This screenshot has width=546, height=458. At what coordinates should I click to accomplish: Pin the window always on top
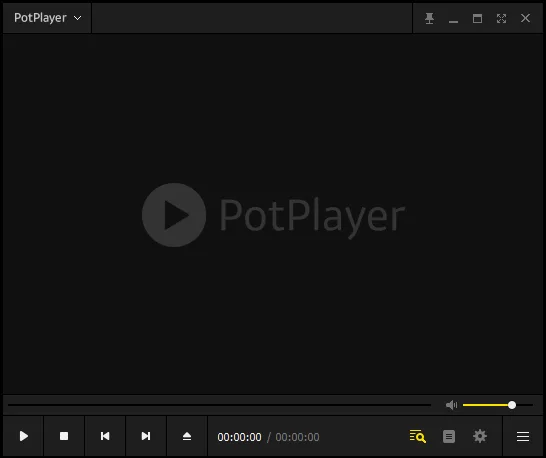click(x=429, y=18)
